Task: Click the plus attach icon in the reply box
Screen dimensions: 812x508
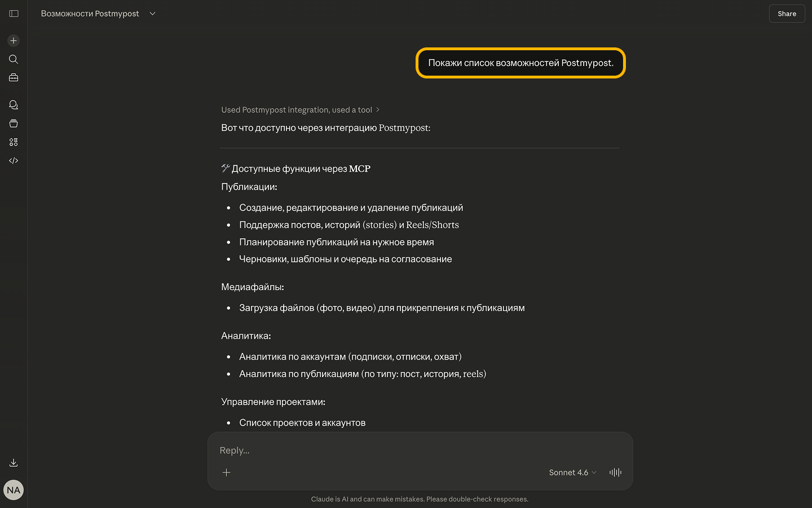Action: click(226, 472)
